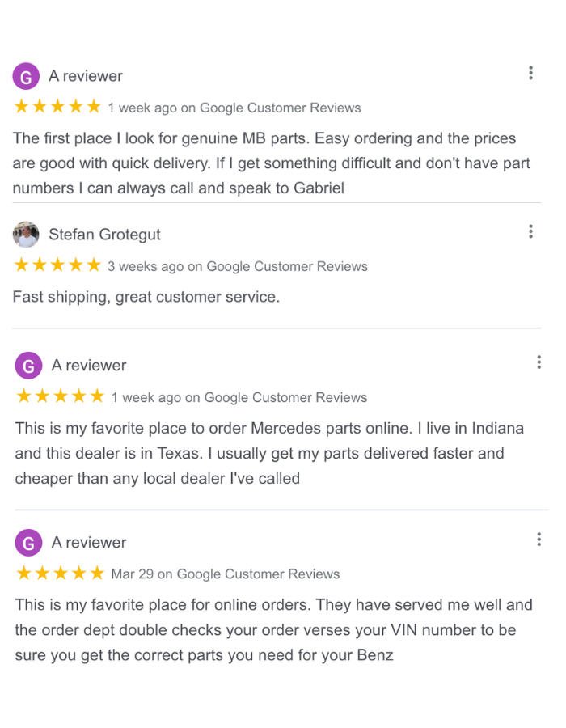Click the purple G avatar on the Indiana review
The width and height of the screenshot is (566, 728).
pos(28,366)
